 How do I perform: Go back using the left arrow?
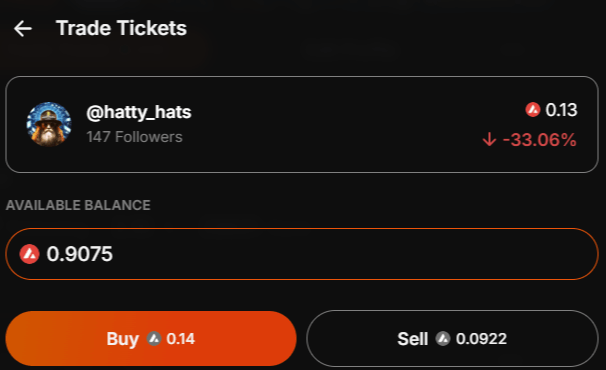(23, 29)
